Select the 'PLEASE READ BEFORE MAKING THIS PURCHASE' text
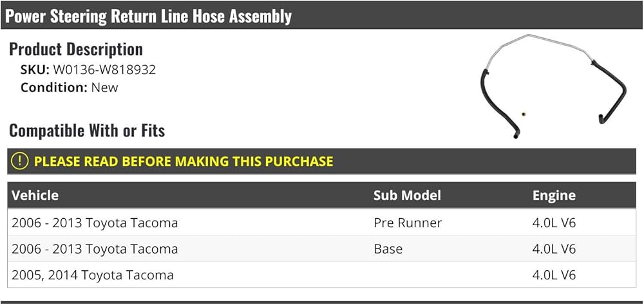 click(x=184, y=162)
